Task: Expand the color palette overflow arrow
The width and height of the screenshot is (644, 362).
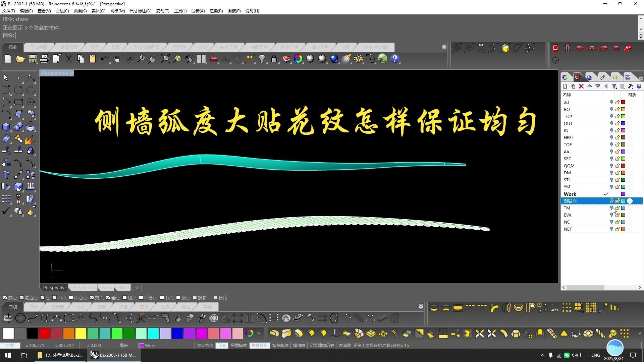Action: [x=259, y=334]
